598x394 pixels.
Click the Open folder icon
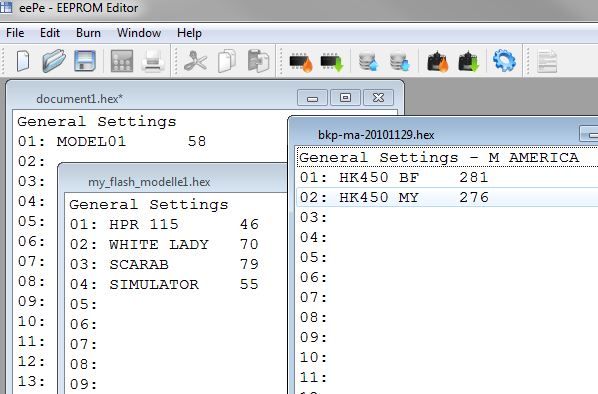(53, 61)
